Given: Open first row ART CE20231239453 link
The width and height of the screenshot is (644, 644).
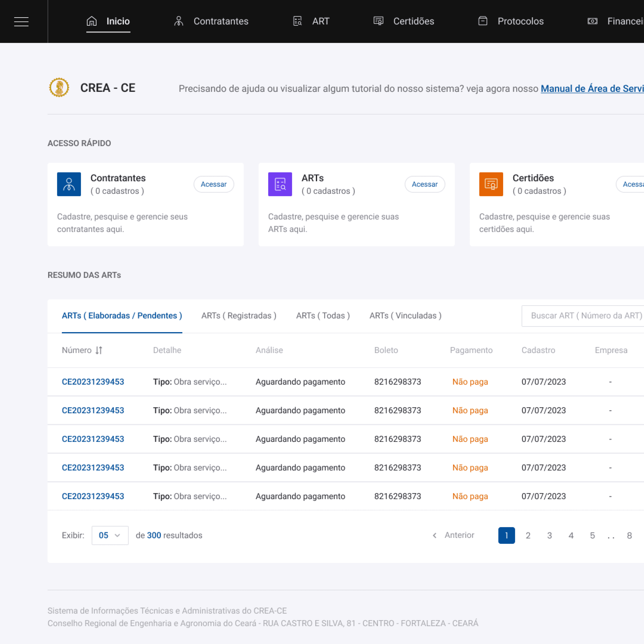Looking at the screenshot, I should point(93,382).
